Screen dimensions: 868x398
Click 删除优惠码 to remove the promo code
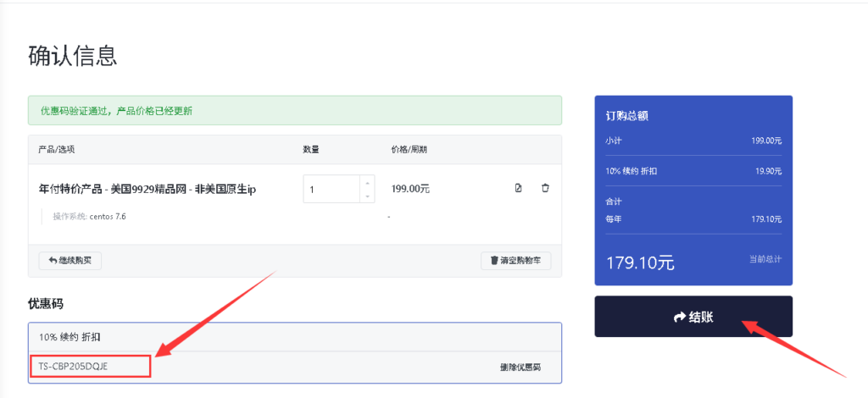[x=520, y=367]
